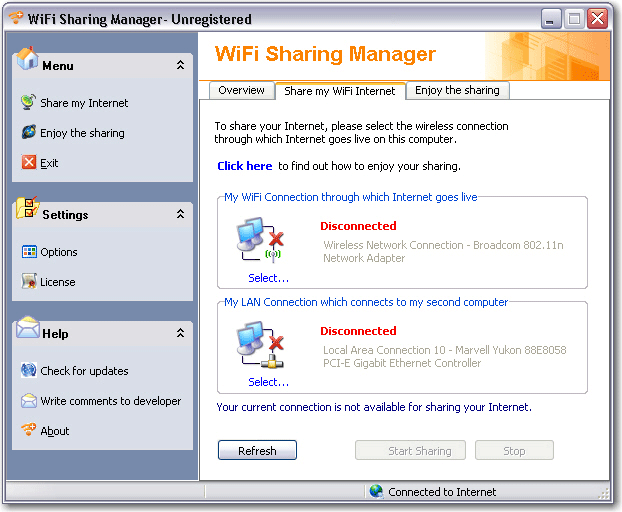This screenshot has width=622, height=512.
Task: Click the Start Sharing button
Action: [x=410, y=451]
